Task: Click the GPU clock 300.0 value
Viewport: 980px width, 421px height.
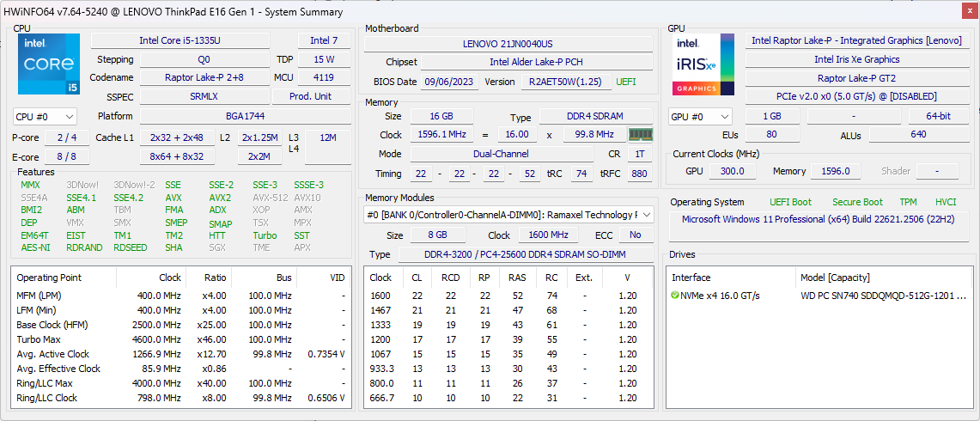Action: (x=732, y=171)
